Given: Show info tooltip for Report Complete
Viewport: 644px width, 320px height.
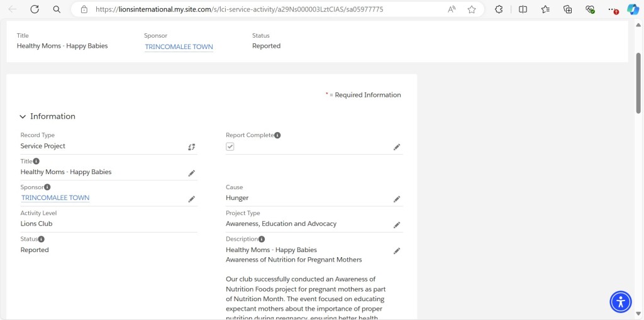Looking at the screenshot, I should pyautogui.click(x=277, y=135).
